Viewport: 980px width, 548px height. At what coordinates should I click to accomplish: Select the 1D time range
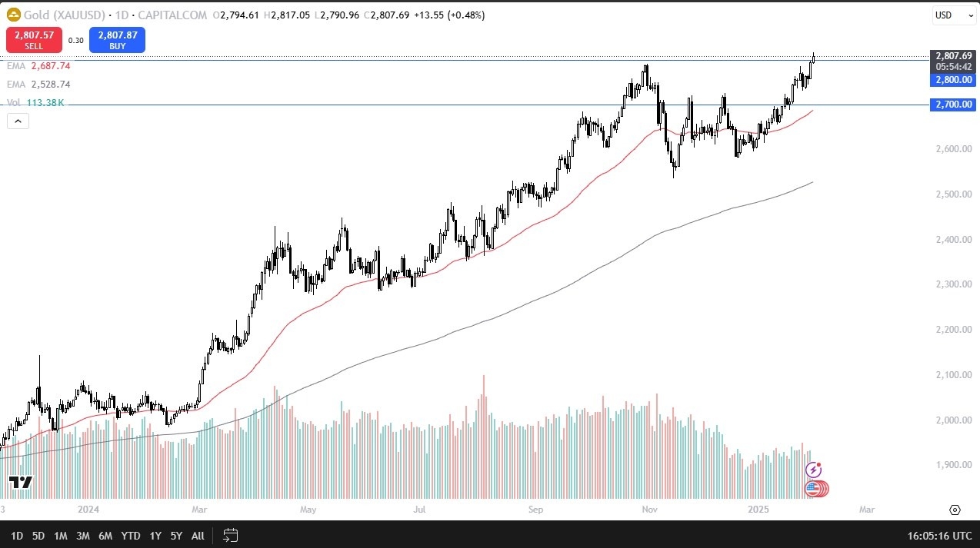point(17,535)
